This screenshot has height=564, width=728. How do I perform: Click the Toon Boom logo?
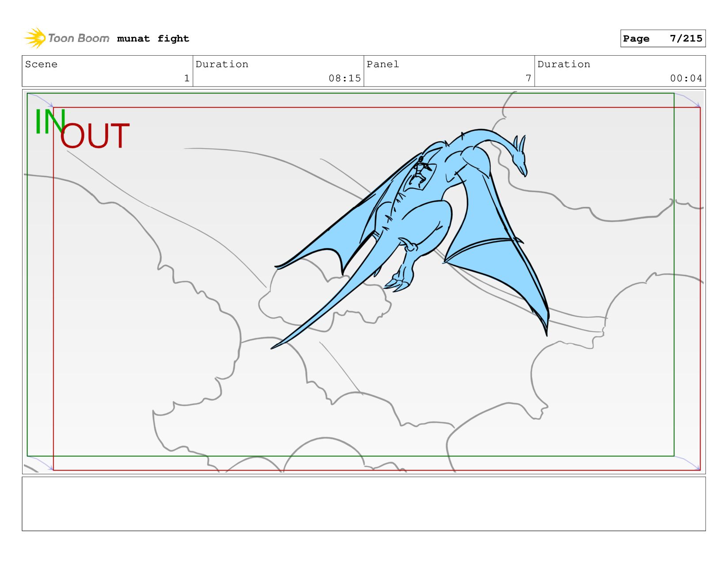pyautogui.click(x=66, y=38)
